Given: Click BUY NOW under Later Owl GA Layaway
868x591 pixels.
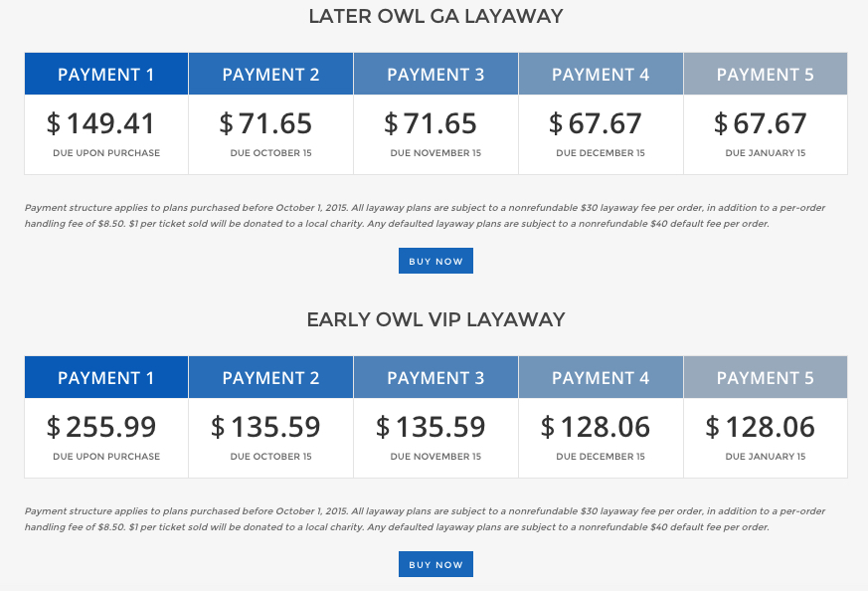Looking at the screenshot, I should coord(435,261).
